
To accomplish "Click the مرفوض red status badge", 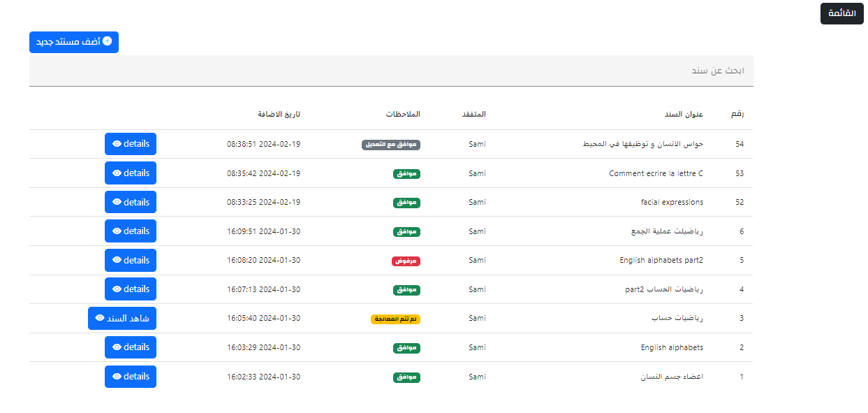I will point(406,261).
